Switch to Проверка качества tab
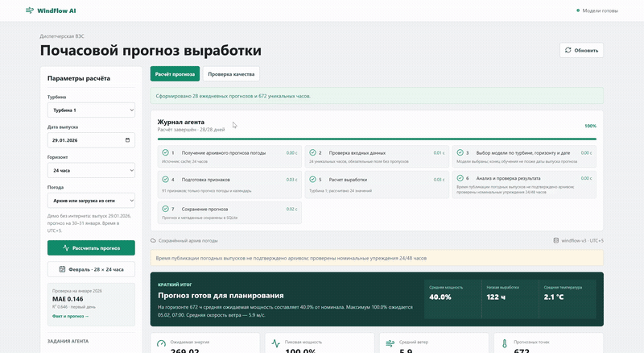The width and height of the screenshot is (644, 353). tap(231, 74)
